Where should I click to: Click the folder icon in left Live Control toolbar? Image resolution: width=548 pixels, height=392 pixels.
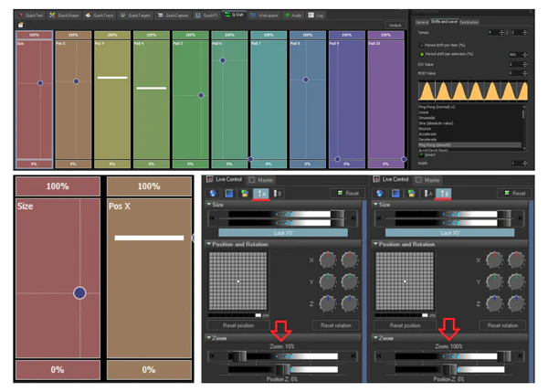(242, 194)
